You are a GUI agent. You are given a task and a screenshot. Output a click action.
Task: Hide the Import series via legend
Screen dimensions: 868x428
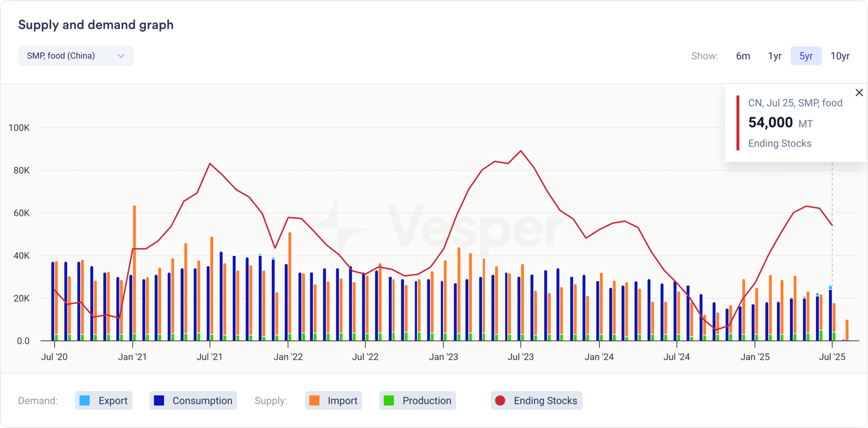click(x=333, y=400)
